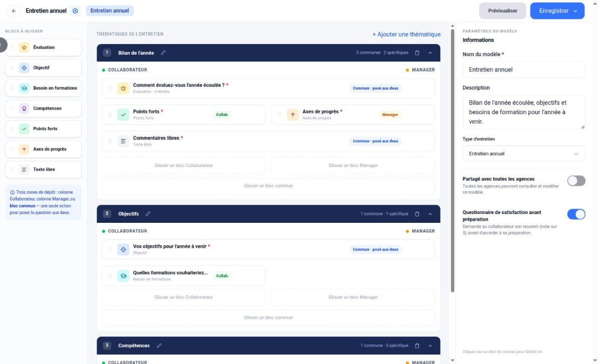Screen dimensions: 598x364
Task: Click the Texte libre lines icon in sidebar
Action: pyautogui.click(x=25, y=169)
